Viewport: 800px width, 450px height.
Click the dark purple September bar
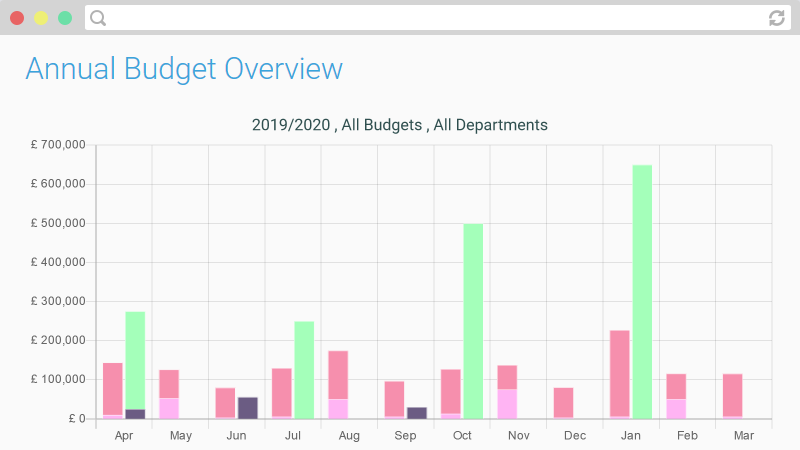(x=417, y=413)
